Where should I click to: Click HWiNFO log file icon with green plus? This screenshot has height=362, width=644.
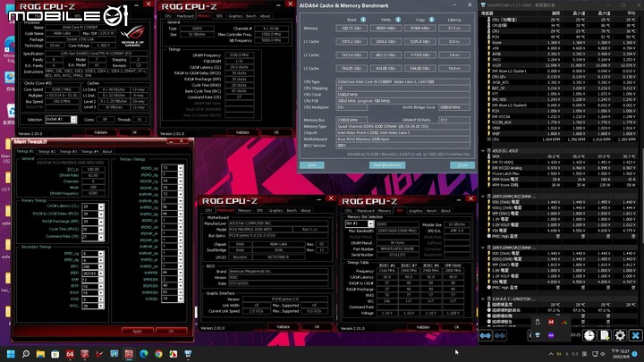pos(605,335)
